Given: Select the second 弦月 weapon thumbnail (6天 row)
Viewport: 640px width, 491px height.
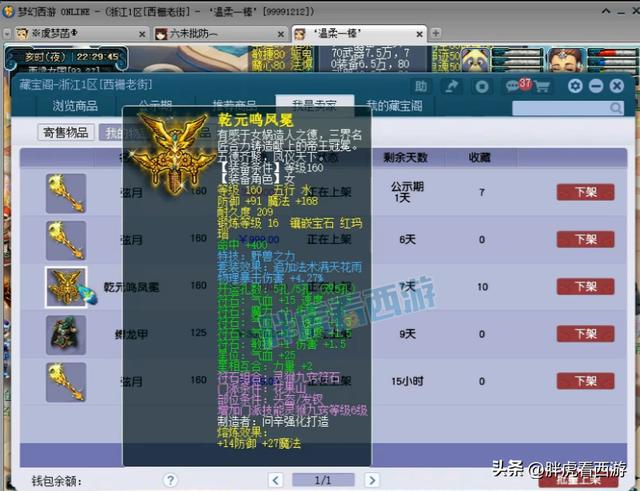Looking at the screenshot, I should click(x=66, y=240).
